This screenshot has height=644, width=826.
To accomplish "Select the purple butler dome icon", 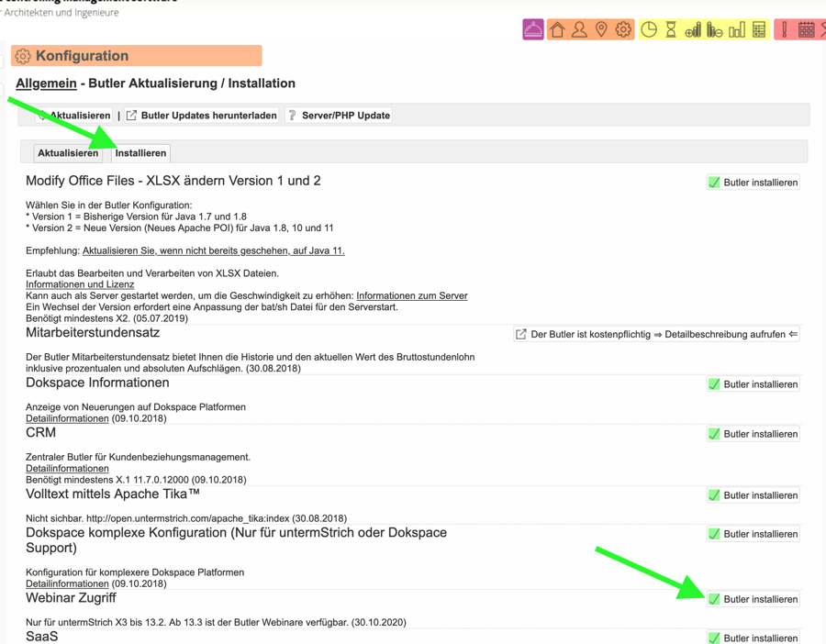I will pyautogui.click(x=532, y=28).
